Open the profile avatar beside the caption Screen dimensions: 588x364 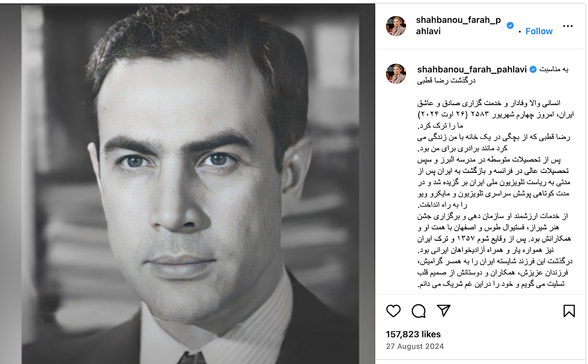(x=396, y=74)
